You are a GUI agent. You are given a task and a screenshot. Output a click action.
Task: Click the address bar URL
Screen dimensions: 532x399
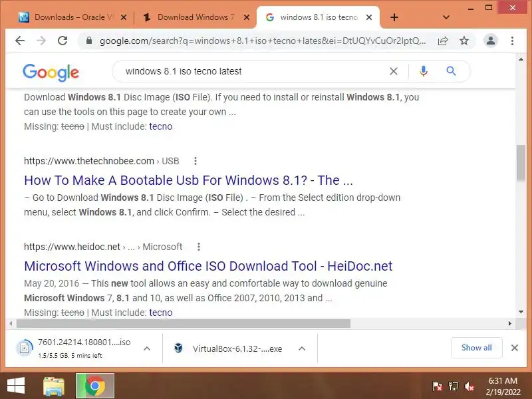pos(262,41)
